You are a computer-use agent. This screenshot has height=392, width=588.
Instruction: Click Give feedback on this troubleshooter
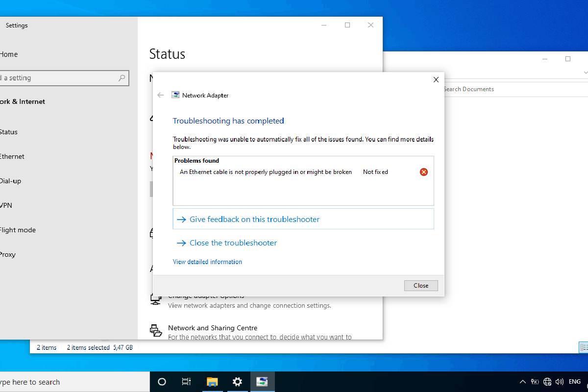pos(254,219)
